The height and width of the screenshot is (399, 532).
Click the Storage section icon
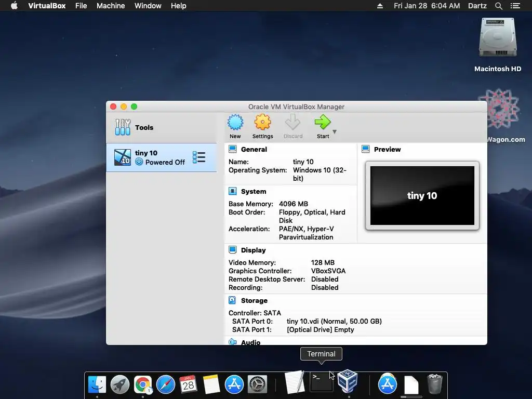(x=232, y=300)
